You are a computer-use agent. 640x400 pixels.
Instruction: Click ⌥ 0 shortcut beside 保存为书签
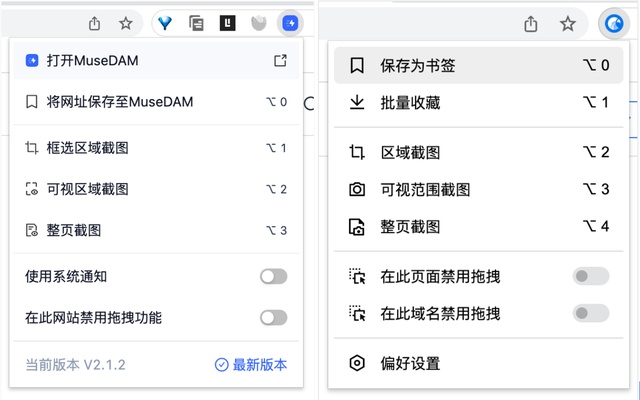[x=596, y=65]
